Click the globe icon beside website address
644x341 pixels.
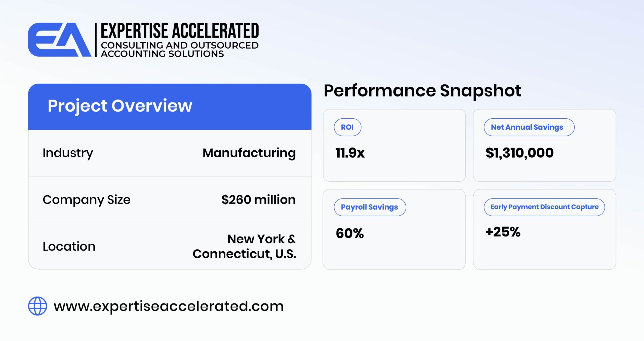pos(37,306)
